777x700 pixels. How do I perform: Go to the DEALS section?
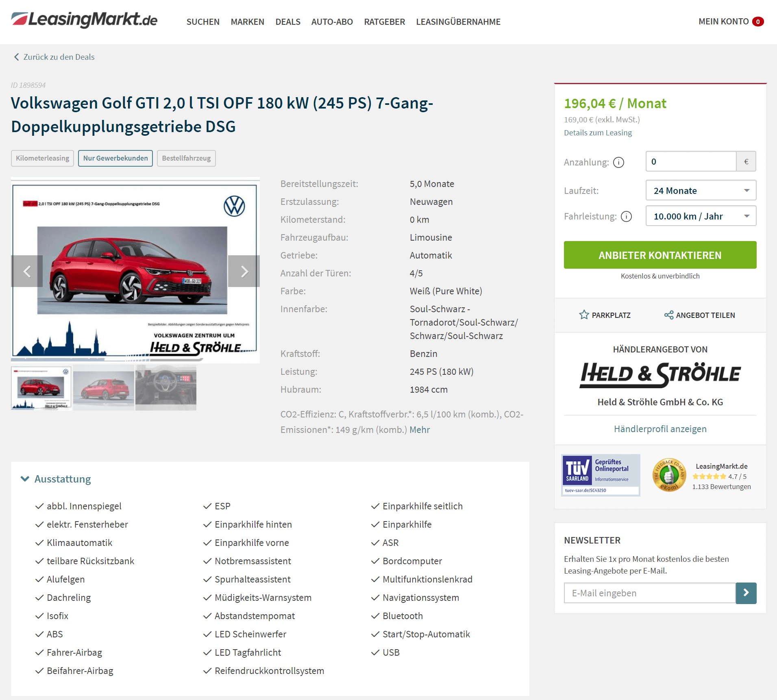[288, 22]
